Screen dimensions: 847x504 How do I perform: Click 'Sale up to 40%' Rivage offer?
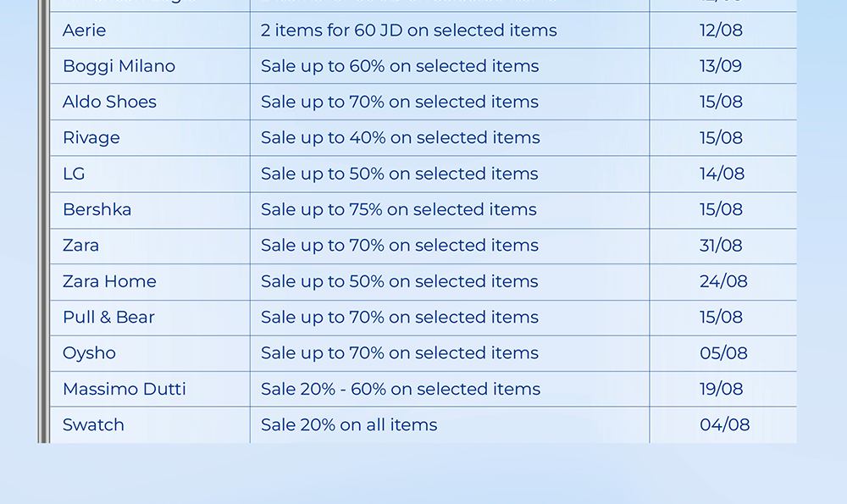[400, 138]
